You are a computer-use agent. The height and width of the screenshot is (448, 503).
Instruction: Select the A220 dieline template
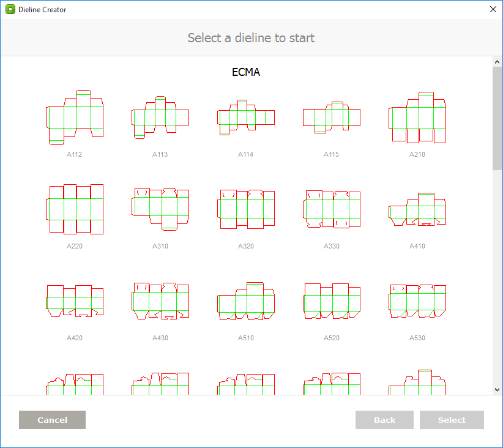click(x=75, y=209)
